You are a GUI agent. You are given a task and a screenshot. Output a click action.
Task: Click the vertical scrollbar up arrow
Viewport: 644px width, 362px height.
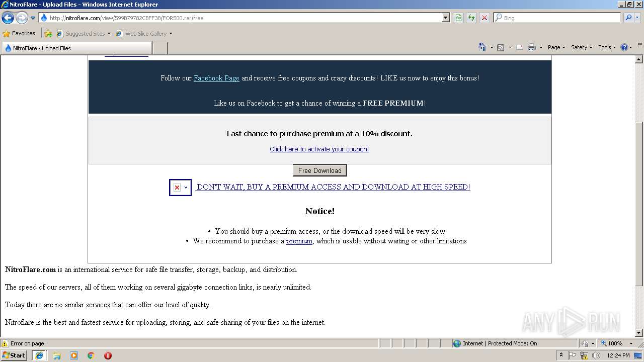click(x=639, y=60)
